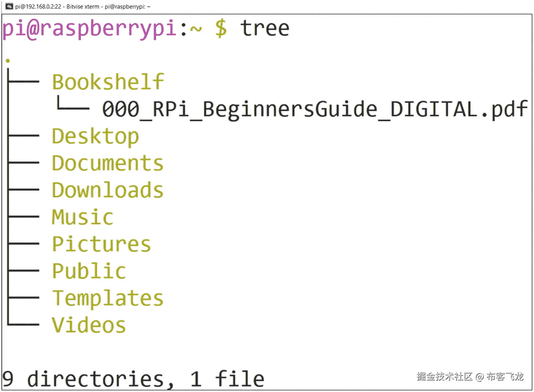Select the Downloads folder in the listing
This screenshot has width=534, height=392.
[107, 190]
